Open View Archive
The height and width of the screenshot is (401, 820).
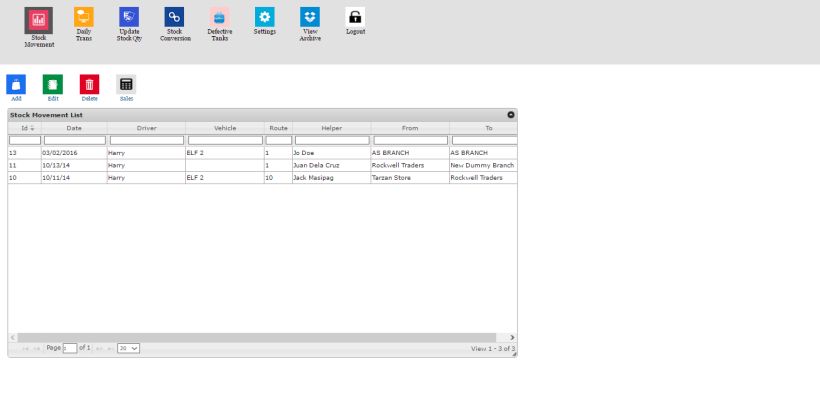(310, 17)
